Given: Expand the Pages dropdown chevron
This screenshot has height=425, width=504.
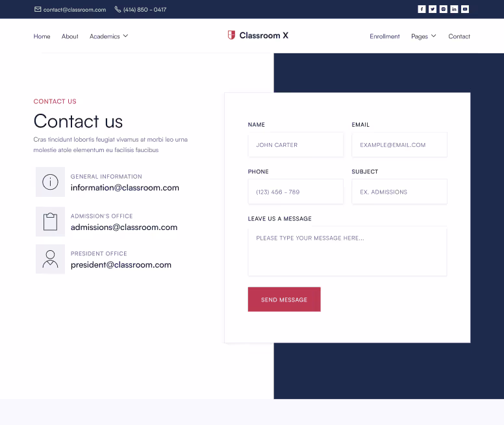Looking at the screenshot, I should click(x=434, y=36).
